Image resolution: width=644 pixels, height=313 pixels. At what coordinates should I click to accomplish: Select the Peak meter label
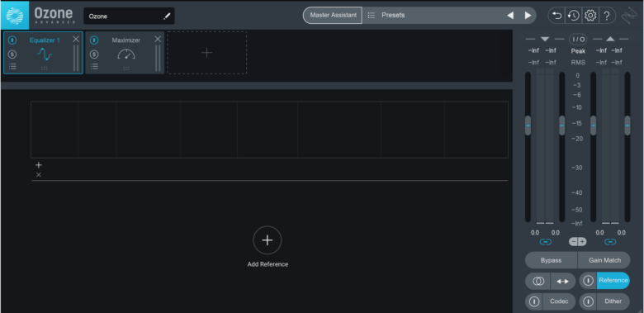click(578, 51)
